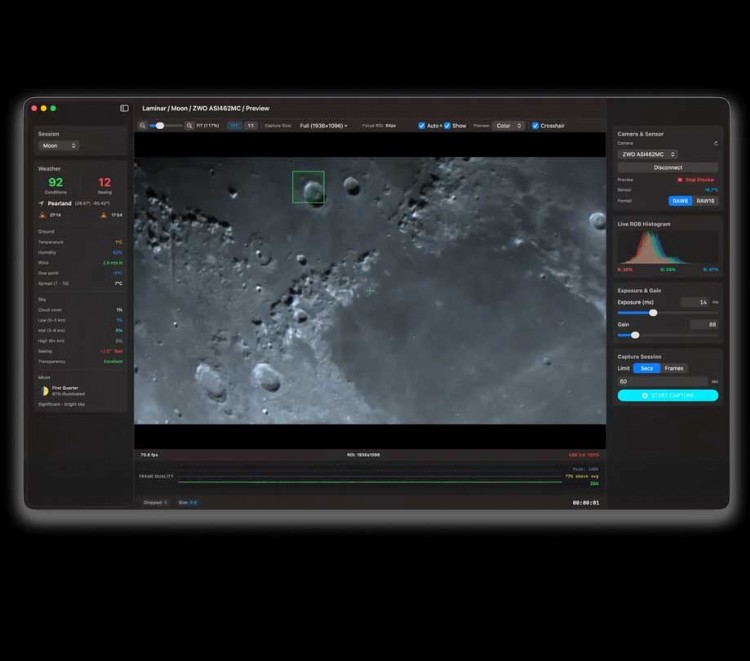Click the 00:00:01 elapsed timer
750x661 pixels.
(x=586, y=503)
